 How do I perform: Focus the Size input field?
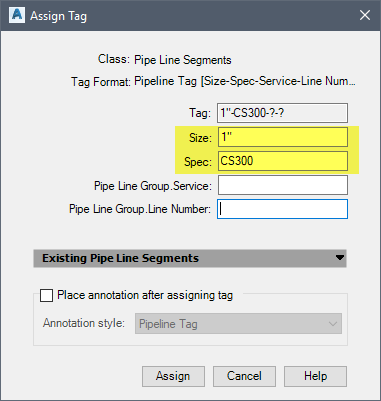click(283, 137)
